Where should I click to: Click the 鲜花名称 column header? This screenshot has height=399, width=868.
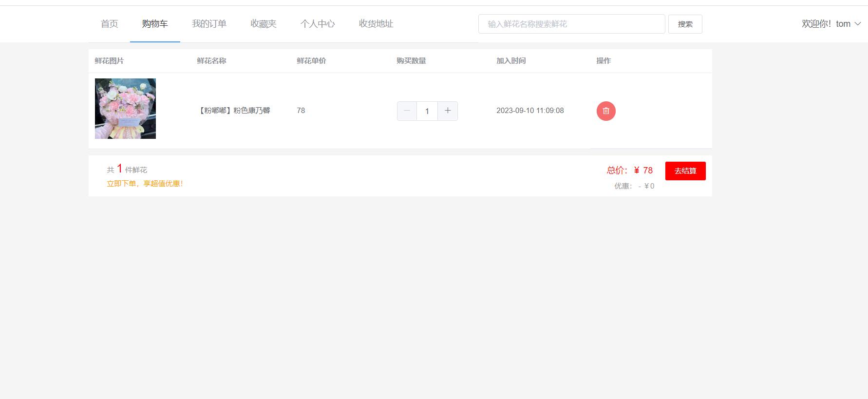211,61
